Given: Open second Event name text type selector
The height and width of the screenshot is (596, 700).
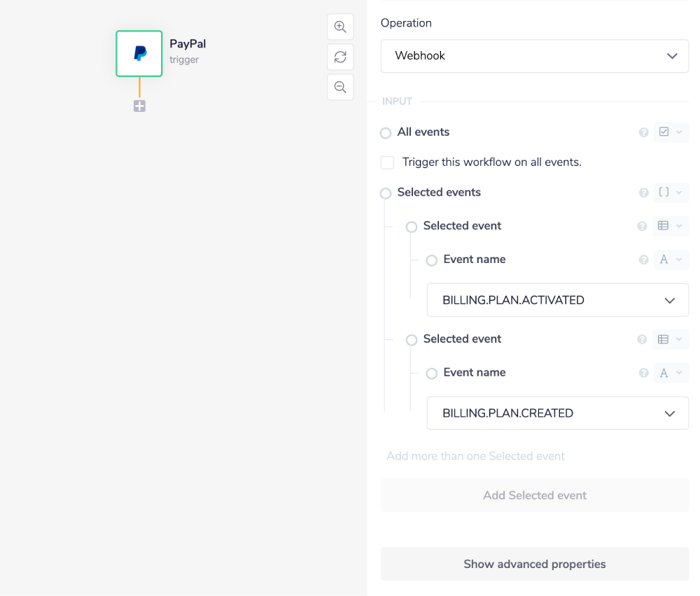Looking at the screenshot, I should point(670,373).
